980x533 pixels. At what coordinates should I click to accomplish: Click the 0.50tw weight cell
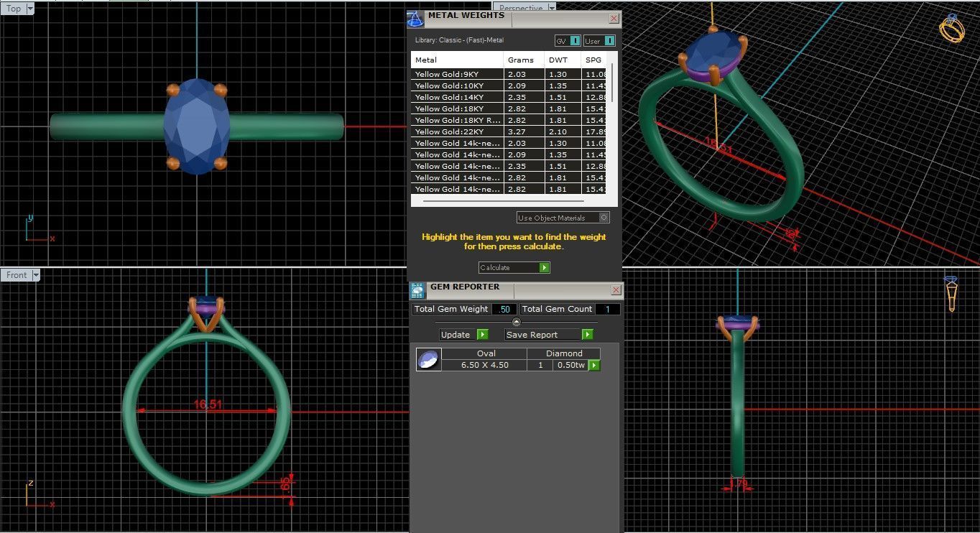pyautogui.click(x=570, y=365)
